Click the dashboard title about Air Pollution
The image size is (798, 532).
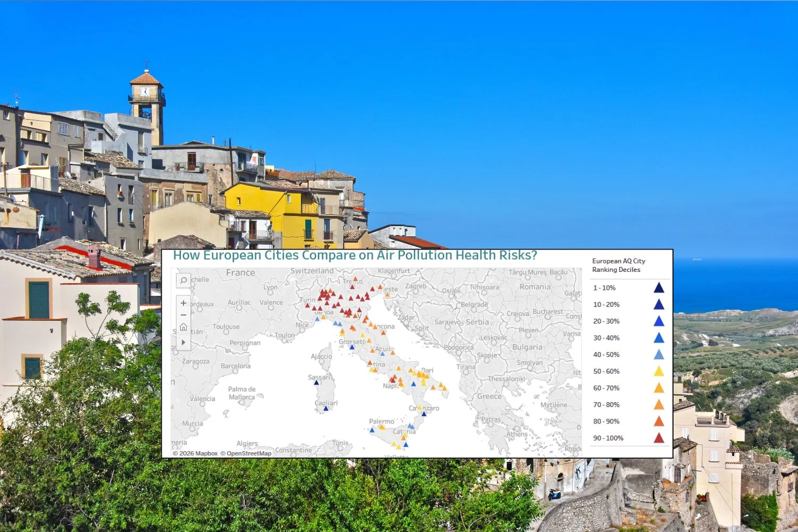click(355, 255)
